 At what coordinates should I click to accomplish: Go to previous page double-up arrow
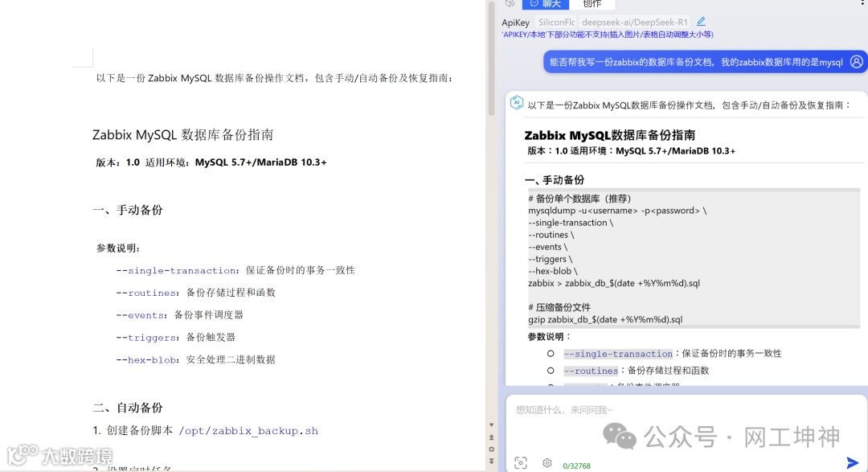(x=491, y=437)
